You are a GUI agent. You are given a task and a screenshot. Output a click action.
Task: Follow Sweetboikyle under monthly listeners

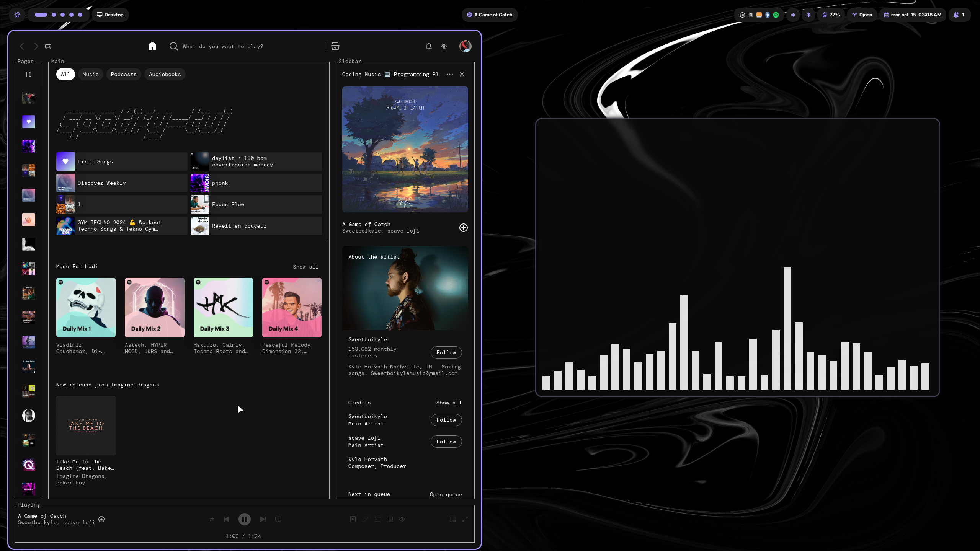pyautogui.click(x=446, y=352)
